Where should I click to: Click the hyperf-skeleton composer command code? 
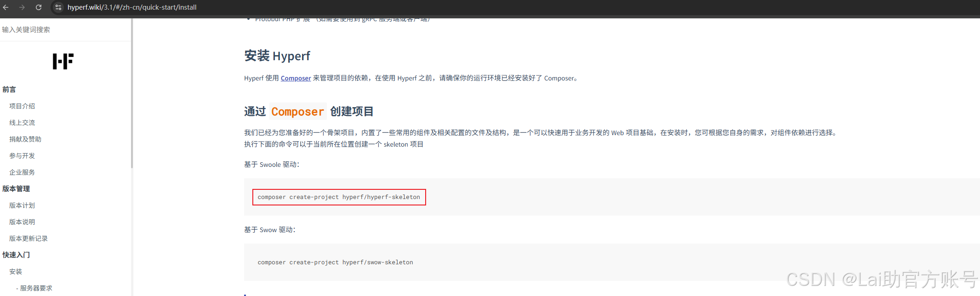tap(339, 197)
